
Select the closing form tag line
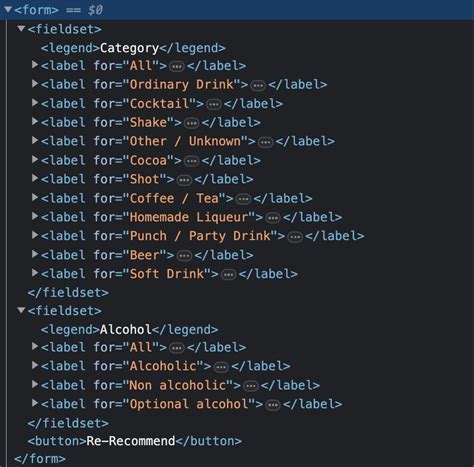[x=40, y=459]
